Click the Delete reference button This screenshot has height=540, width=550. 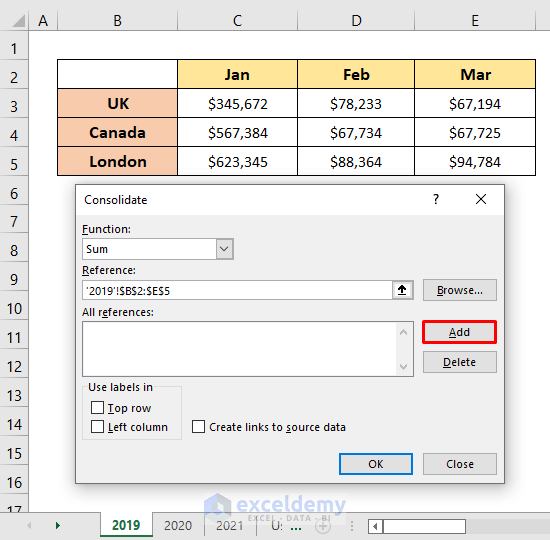460,362
